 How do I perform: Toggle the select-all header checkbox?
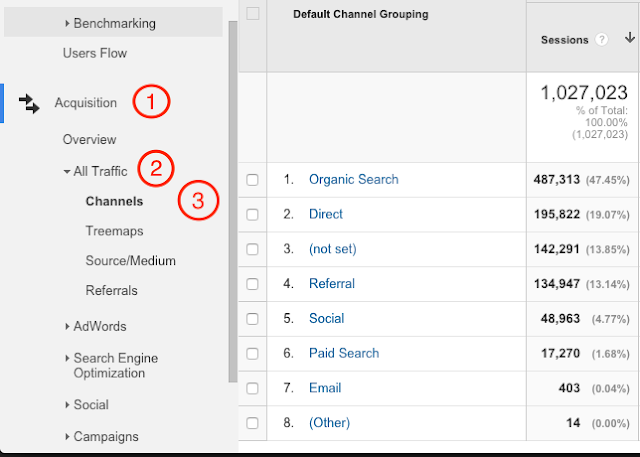click(253, 14)
